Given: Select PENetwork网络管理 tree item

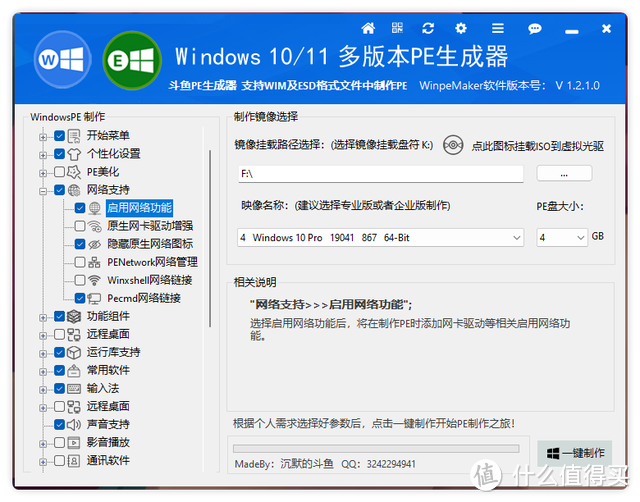Looking at the screenshot, I should coord(152,262).
